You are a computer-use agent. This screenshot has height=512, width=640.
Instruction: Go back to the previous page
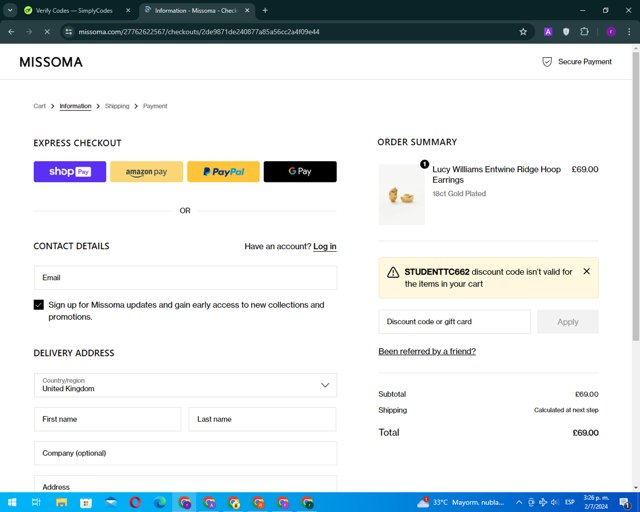[x=11, y=32]
